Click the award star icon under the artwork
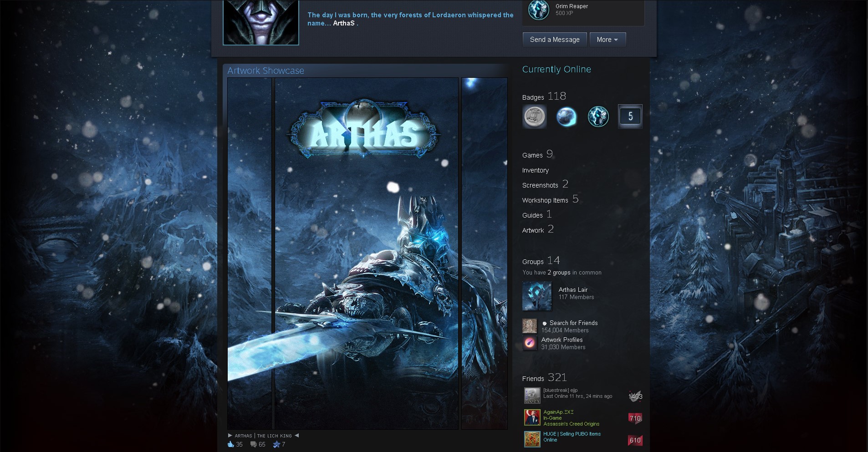This screenshot has width=868, height=452. point(276,444)
